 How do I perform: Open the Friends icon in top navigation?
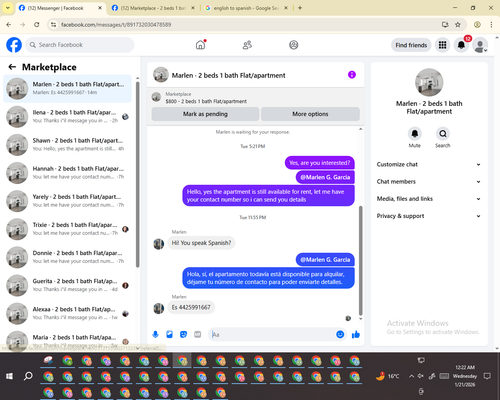247,45
